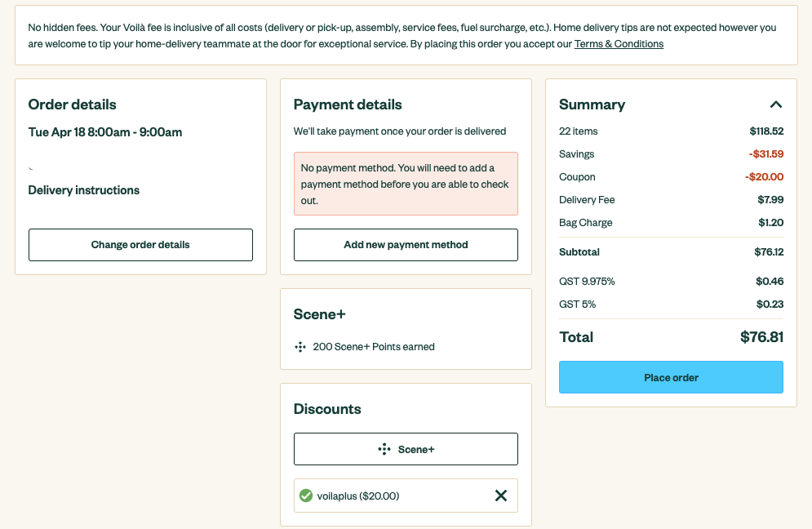
Task: Click the 22 items summary label
Action: pos(579,131)
